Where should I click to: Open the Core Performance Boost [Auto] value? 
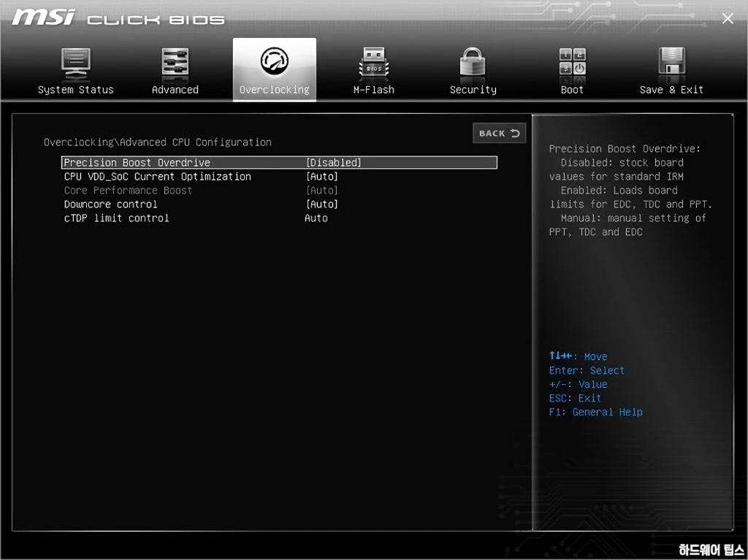point(322,191)
